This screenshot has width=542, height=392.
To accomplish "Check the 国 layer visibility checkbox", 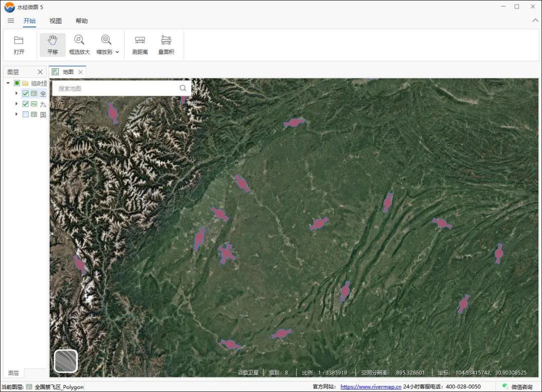I will 26,114.
